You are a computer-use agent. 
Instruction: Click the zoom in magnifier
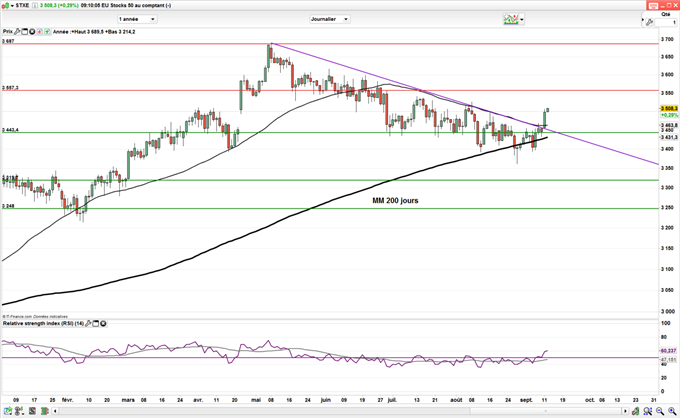(x=672, y=411)
